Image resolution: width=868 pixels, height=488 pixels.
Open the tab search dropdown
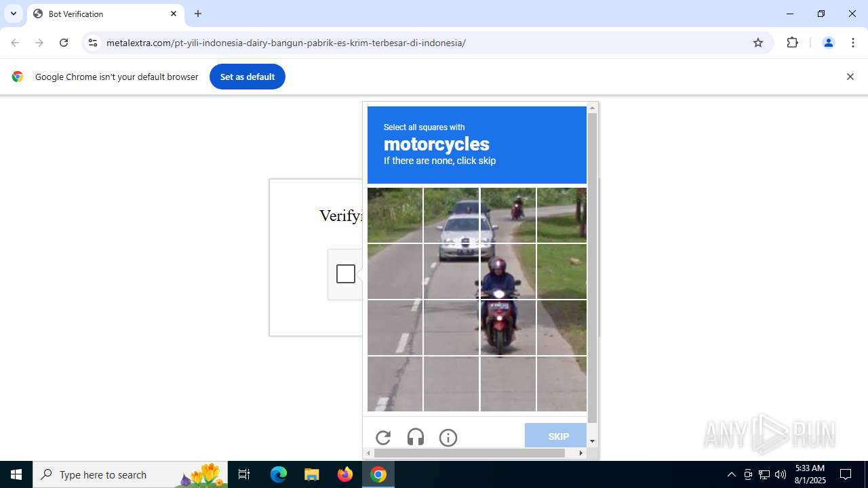coord(14,14)
